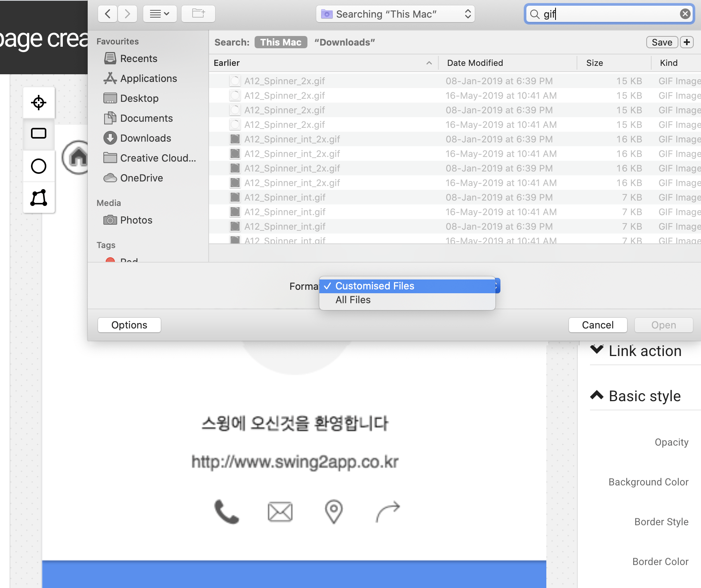The height and width of the screenshot is (588, 701).
Task: Choose Customised Files format option
Action: (x=374, y=286)
